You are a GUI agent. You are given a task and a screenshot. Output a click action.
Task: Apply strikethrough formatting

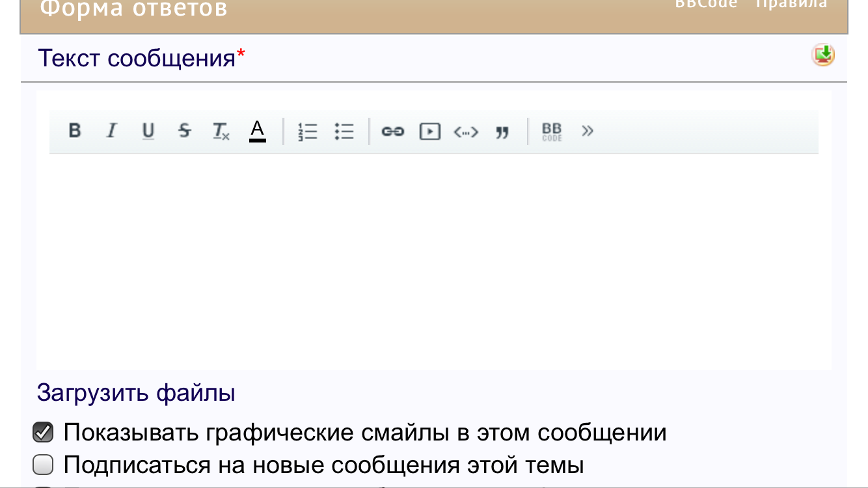[x=185, y=131]
